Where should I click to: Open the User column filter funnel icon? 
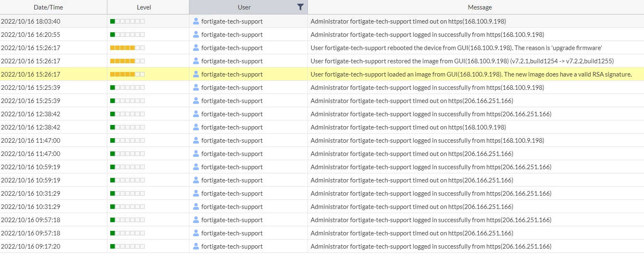point(300,7)
